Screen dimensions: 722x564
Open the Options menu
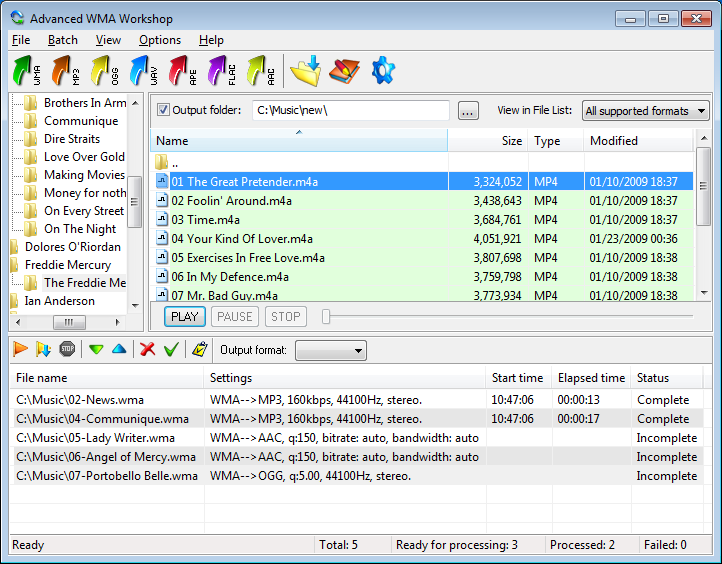coord(160,40)
